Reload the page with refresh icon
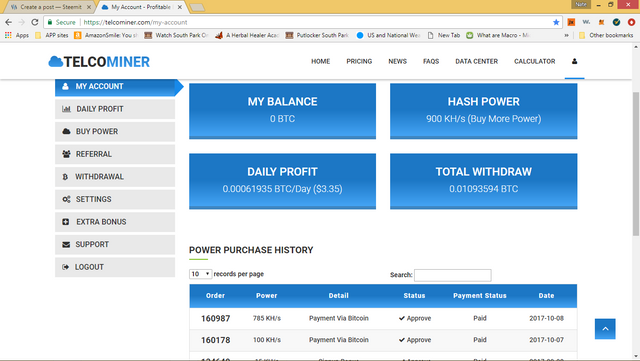Viewport: 640px width, 361px height. (x=35, y=22)
